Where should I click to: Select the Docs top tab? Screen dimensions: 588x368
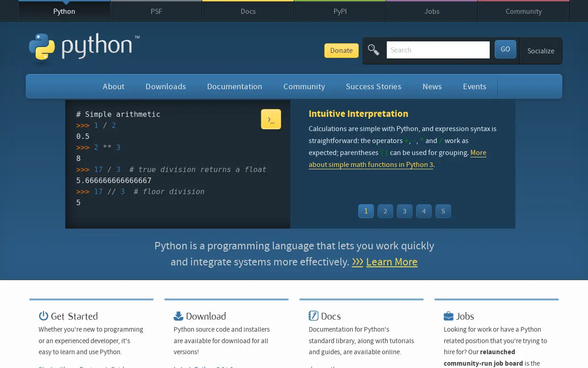tap(248, 11)
